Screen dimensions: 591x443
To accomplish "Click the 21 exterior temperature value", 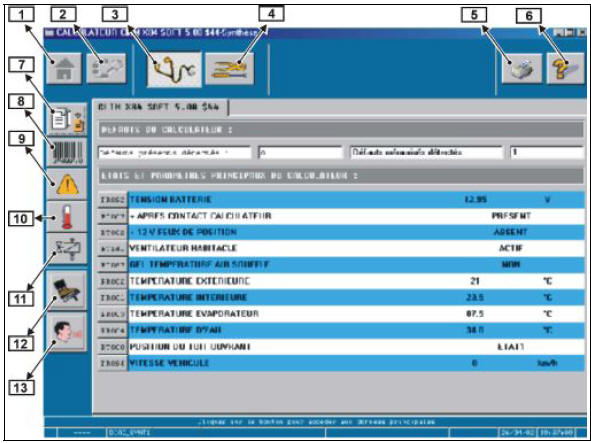I will coord(475,281).
